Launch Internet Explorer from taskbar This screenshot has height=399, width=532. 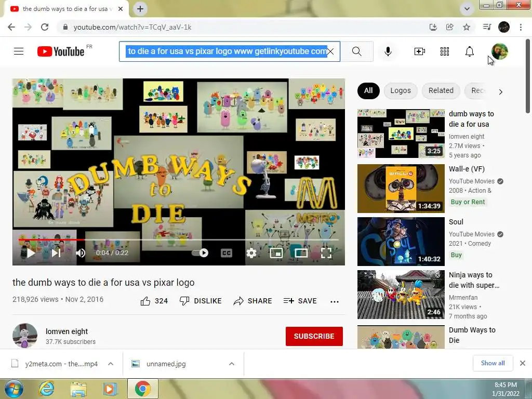pyautogui.click(x=46, y=389)
